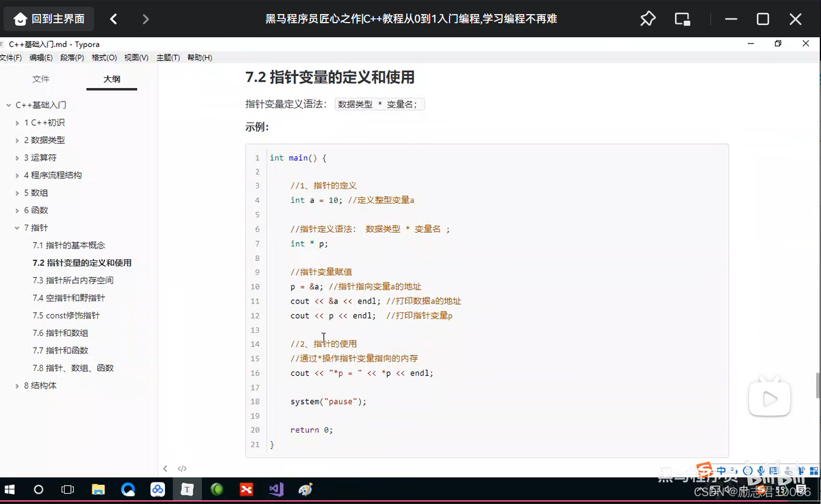The height and width of the screenshot is (504, 821).
Task: Switch to the Typora taskbar icon
Action: [187, 489]
